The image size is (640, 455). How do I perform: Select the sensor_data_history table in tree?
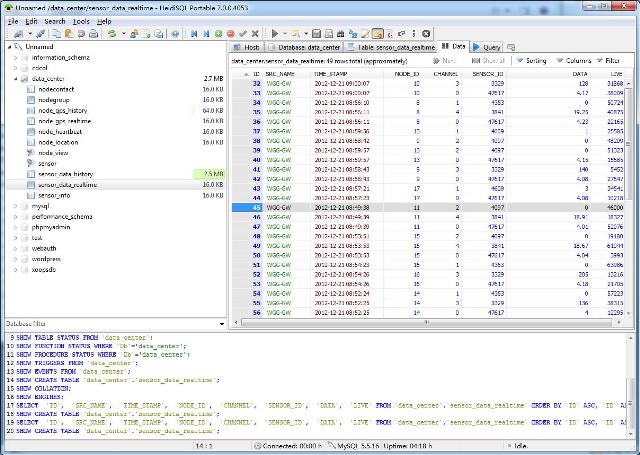click(66, 174)
